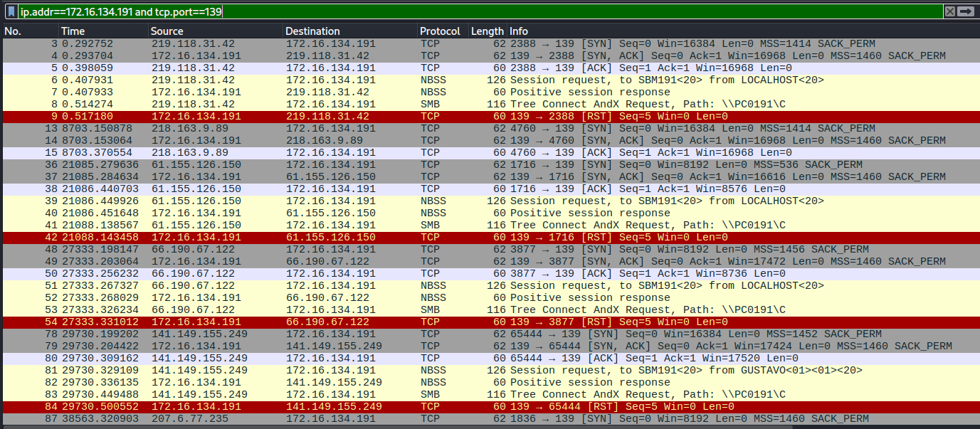
Task: Sort packets by the Source column header
Action: [216, 31]
